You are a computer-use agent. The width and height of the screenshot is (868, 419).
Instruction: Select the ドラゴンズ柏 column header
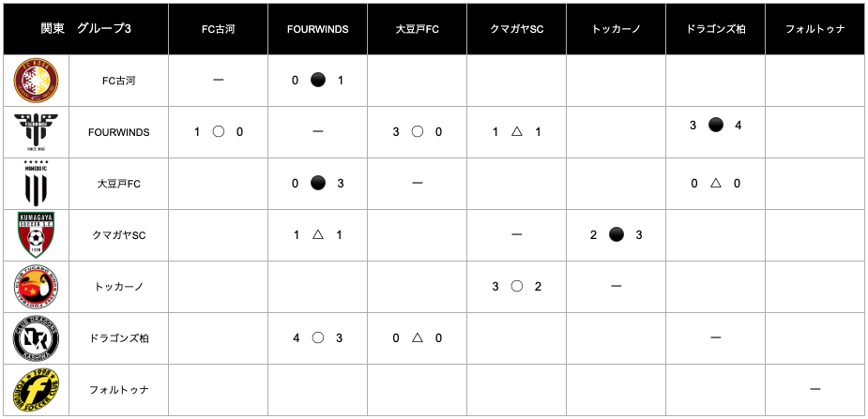point(715,29)
